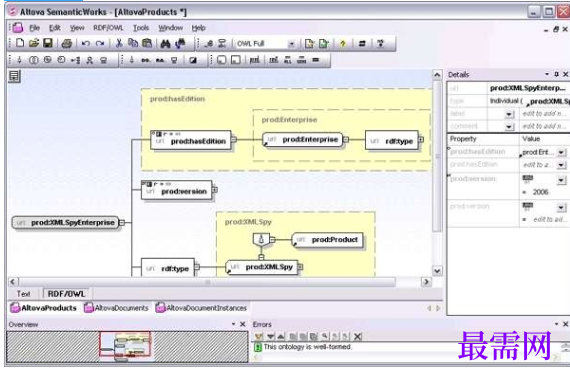Screen dimensions: 570x377
Task: Open the Help menu
Action: tap(198, 28)
